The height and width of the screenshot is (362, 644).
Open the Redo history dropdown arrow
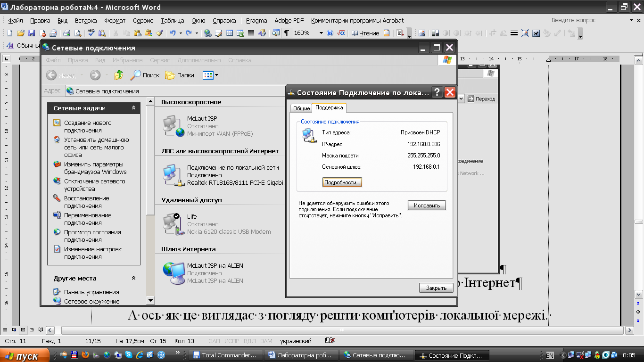197,33
